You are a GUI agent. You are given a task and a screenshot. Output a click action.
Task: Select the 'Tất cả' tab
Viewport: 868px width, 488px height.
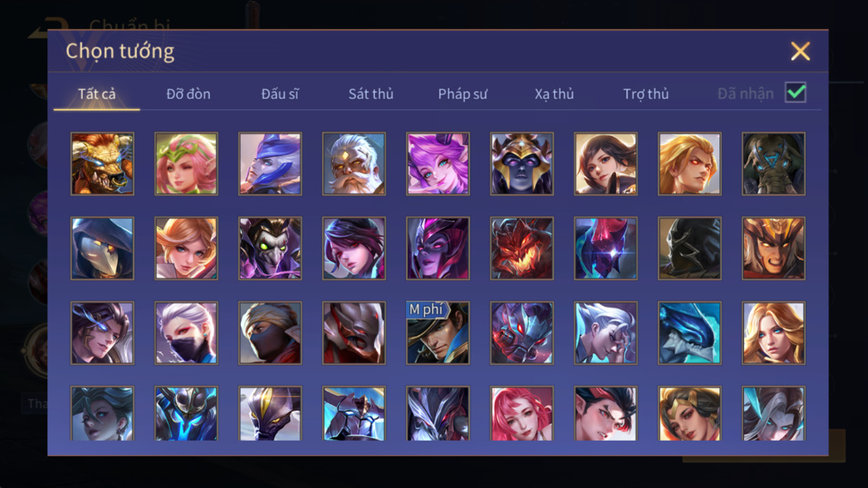[x=97, y=94]
